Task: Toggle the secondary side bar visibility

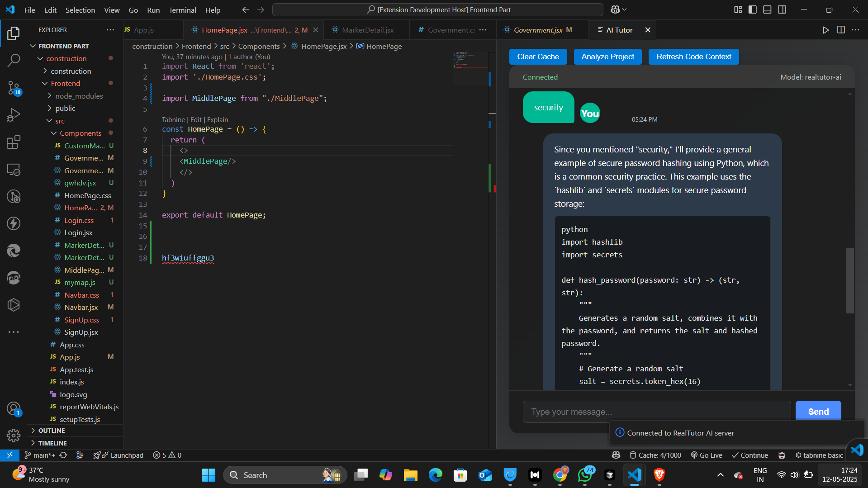Action: (x=782, y=9)
